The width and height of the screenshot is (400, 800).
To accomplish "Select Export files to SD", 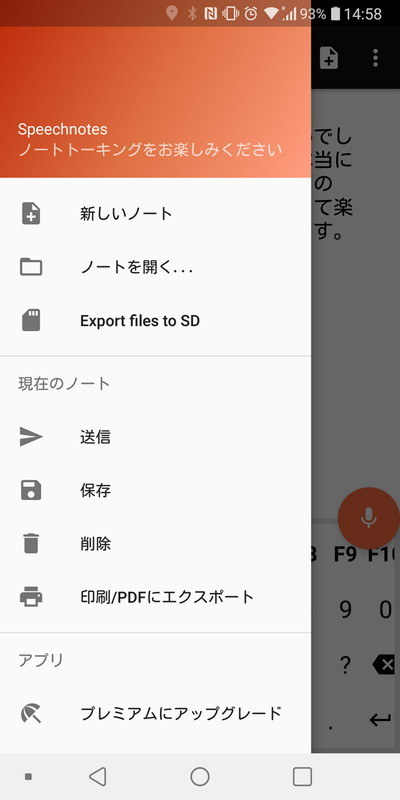I will tap(156, 320).
